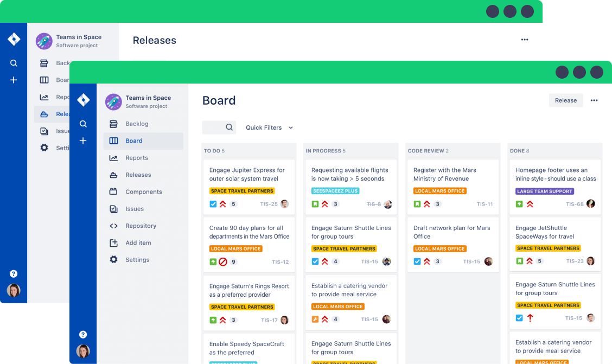Click the IN PROGRESS column header
612x364 pixels.
pos(326,151)
